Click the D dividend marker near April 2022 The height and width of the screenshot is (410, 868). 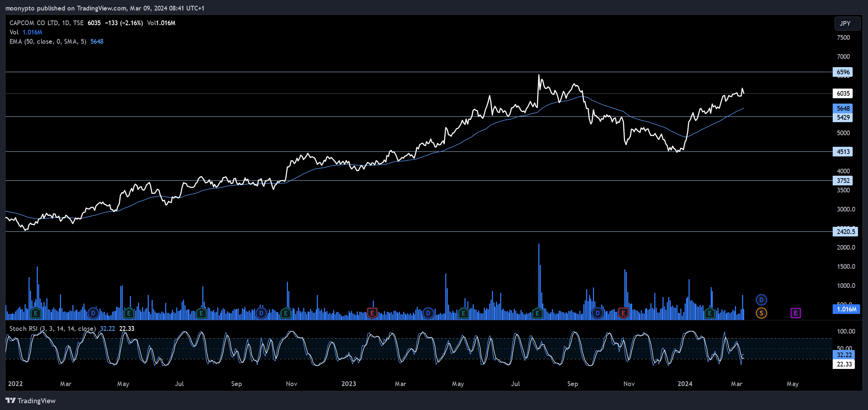click(93, 313)
